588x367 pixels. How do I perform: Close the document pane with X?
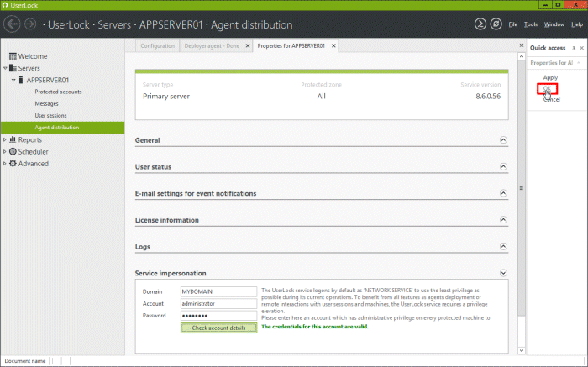522,45
